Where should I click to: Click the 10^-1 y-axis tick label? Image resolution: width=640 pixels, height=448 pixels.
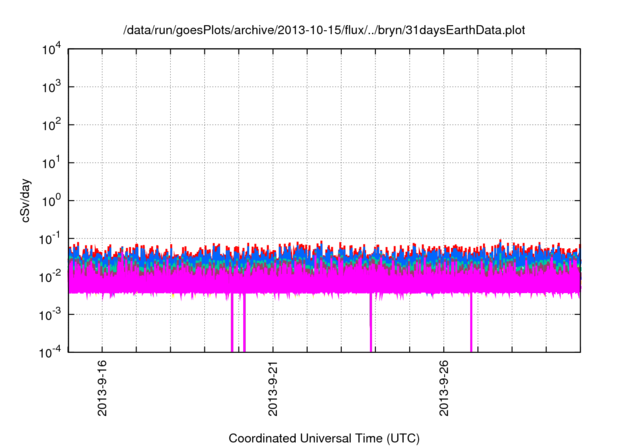tap(50, 239)
